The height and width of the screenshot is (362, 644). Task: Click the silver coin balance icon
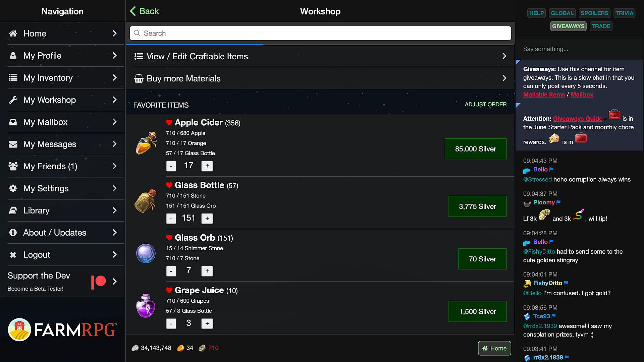pyautogui.click(x=135, y=348)
